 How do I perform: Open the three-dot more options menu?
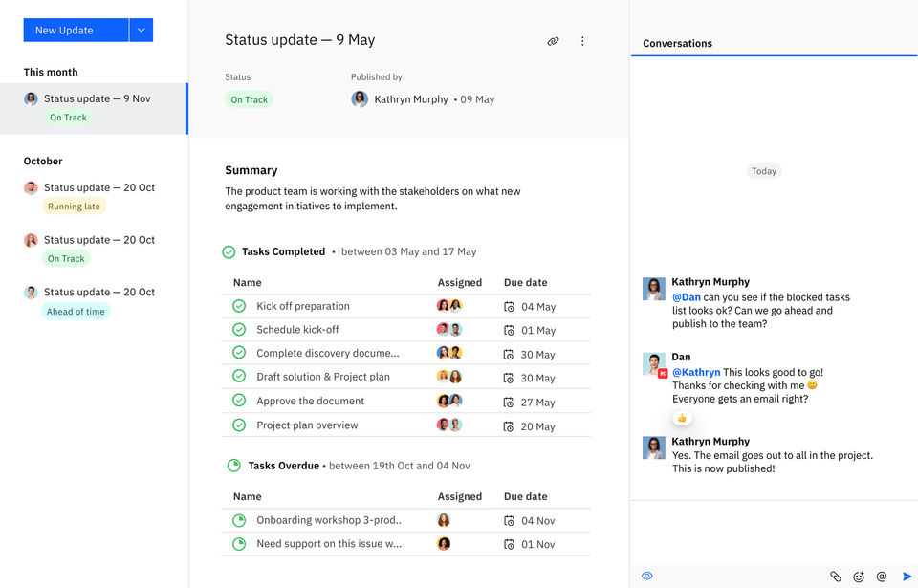582,41
